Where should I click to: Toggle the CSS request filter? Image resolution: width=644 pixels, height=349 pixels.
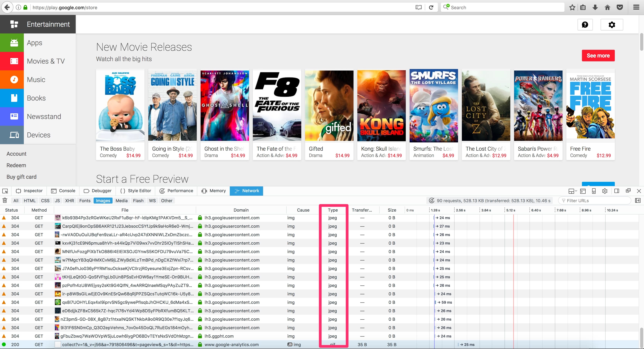click(x=45, y=200)
